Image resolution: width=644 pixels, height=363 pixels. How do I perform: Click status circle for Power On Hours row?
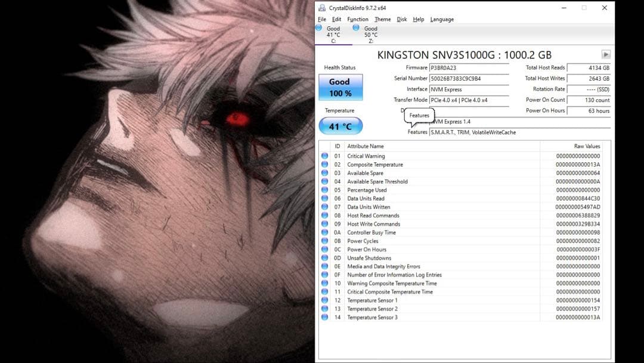[324, 249]
